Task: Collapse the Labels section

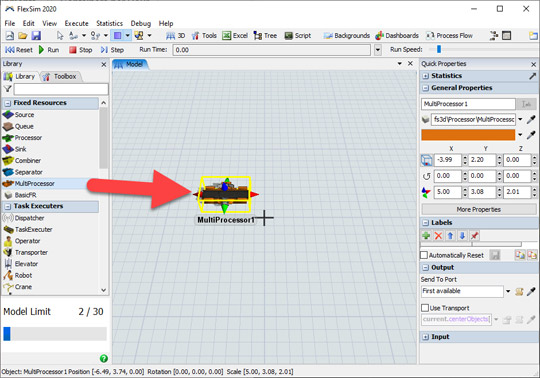Action: click(426, 223)
